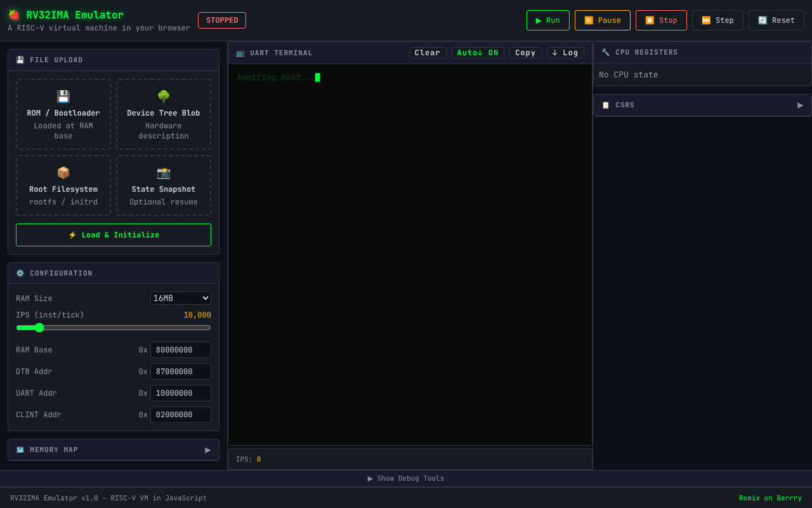Click the File Upload panel header
Image resolution: width=812 pixels, height=508 pixels.
pyautogui.click(x=114, y=60)
